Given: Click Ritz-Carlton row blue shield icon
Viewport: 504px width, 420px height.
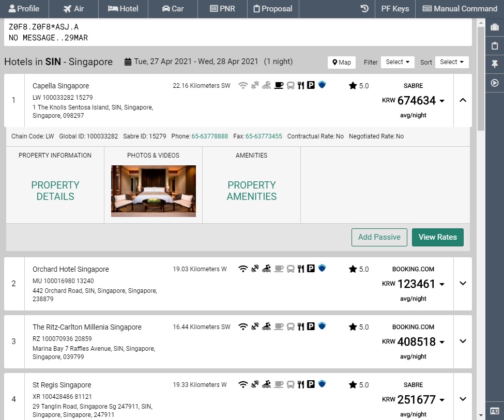Looking at the screenshot, I should tap(322, 326).
